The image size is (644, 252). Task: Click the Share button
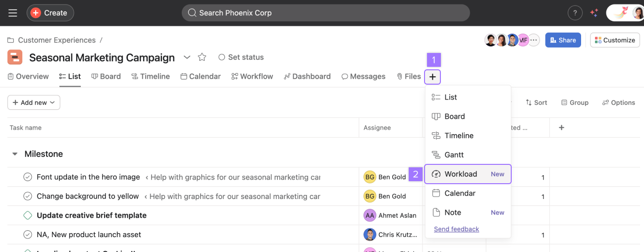(x=563, y=40)
